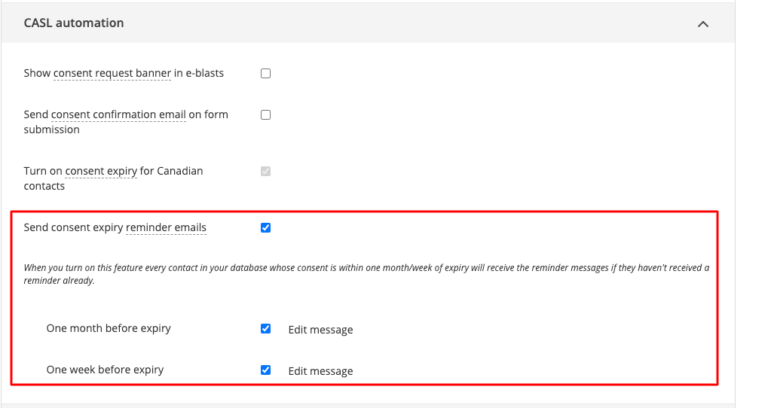
Task: Open the consent expiry help term
Action: pyautogui.click(x=101, y=171)
